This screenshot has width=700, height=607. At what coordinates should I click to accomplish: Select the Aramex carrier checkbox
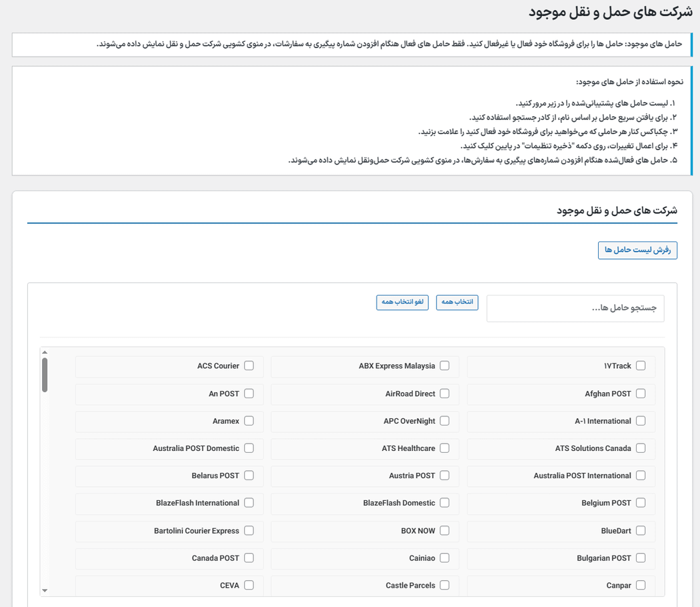pos(249,421)
